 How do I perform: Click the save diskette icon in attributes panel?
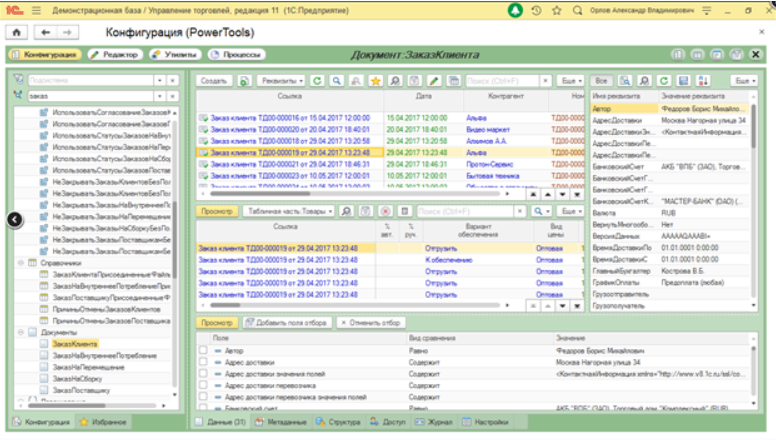point(683,81)
